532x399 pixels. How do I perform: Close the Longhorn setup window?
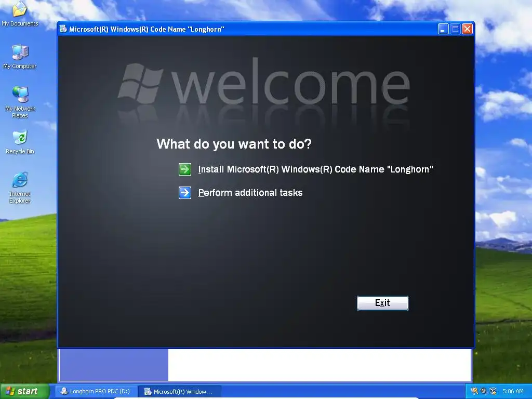click(467, 29)
